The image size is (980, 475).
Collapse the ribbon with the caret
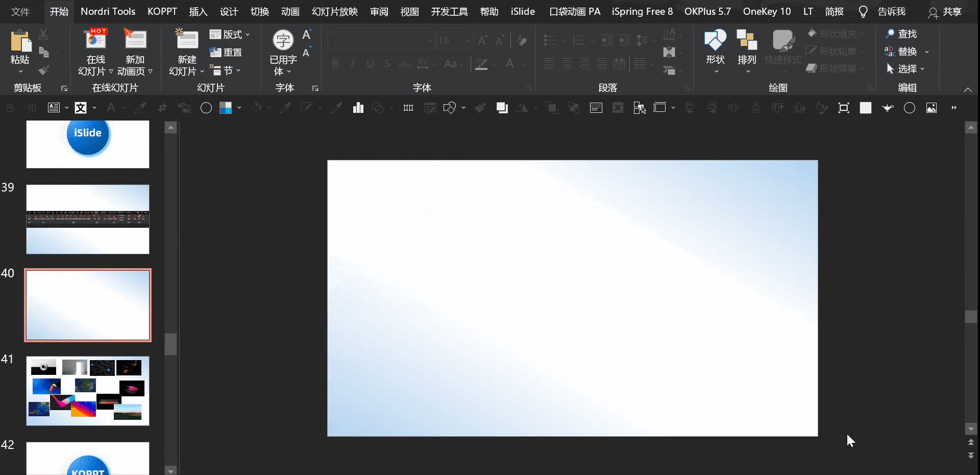[968, 89]
